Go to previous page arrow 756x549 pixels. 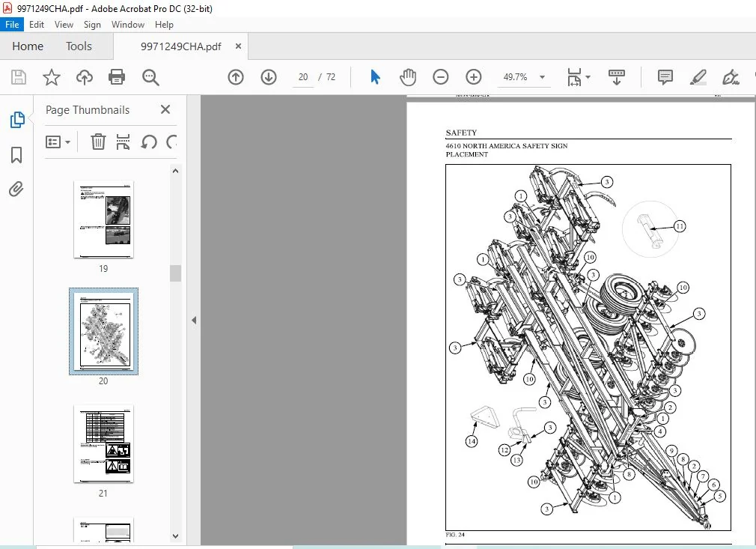point(236,77)
